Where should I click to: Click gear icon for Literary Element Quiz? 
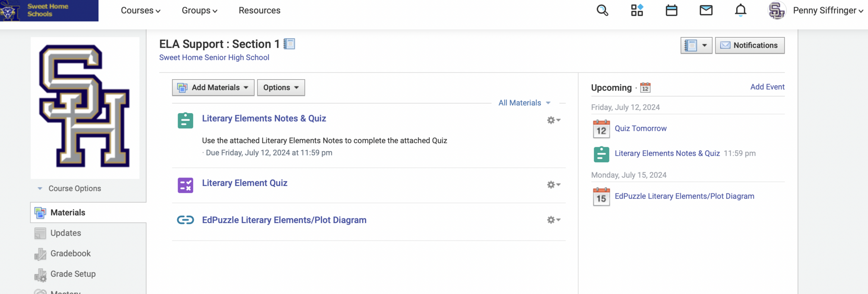point(553,185)
